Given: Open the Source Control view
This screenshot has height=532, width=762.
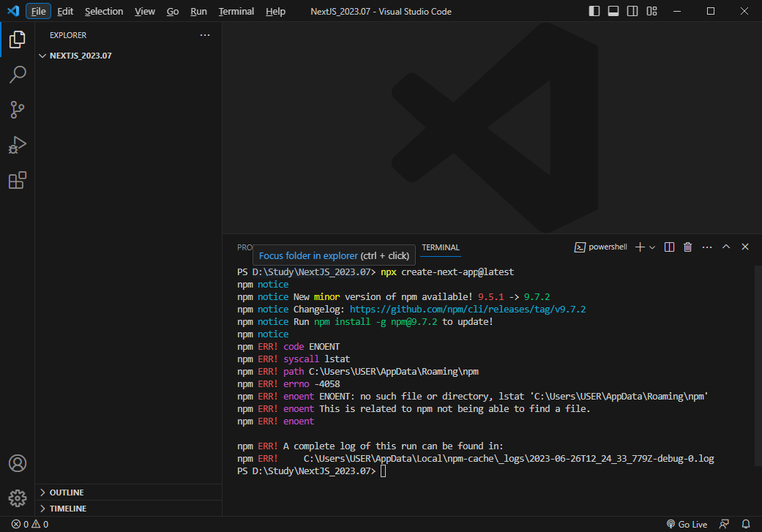Looking at the screenshot, I should pos(18,110).
